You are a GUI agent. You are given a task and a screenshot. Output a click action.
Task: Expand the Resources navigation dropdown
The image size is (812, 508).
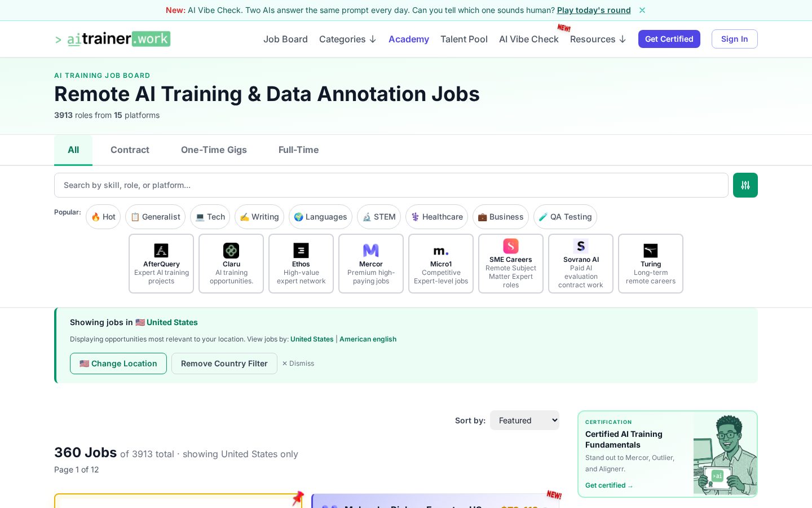click(598, 39)
